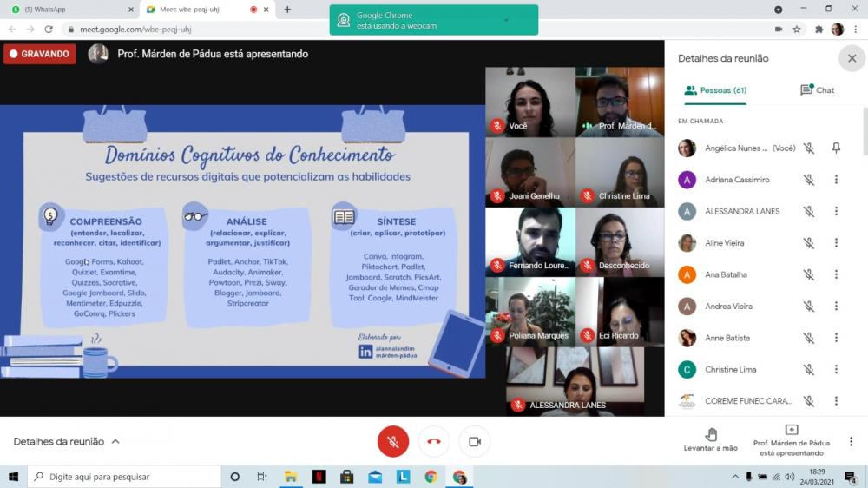Viewport: 868px width, 488px height.
Task: Launch Netflix from taskbar
Action: 319,477
